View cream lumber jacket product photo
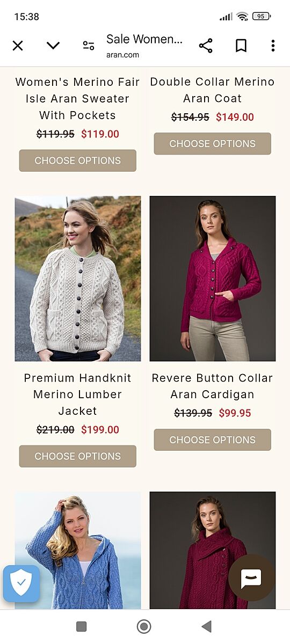Screen dimensions: 290x644 78,279
